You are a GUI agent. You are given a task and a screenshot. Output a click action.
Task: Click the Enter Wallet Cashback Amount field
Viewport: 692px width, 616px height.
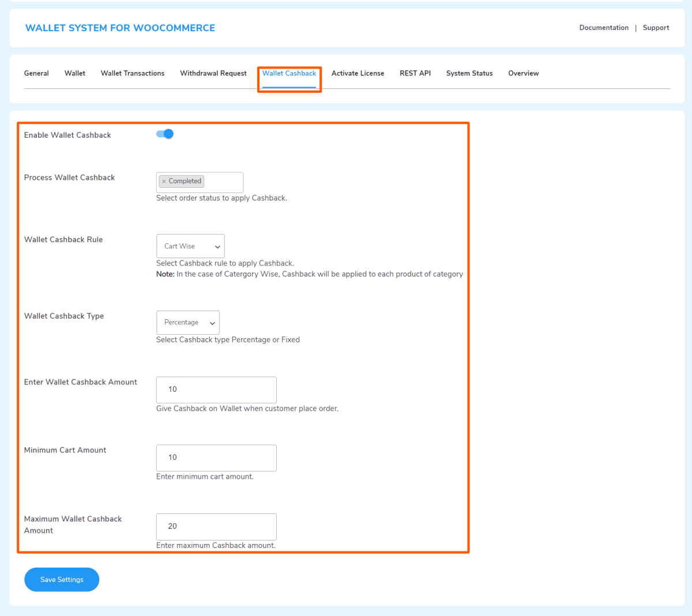(x=216, y=390)
